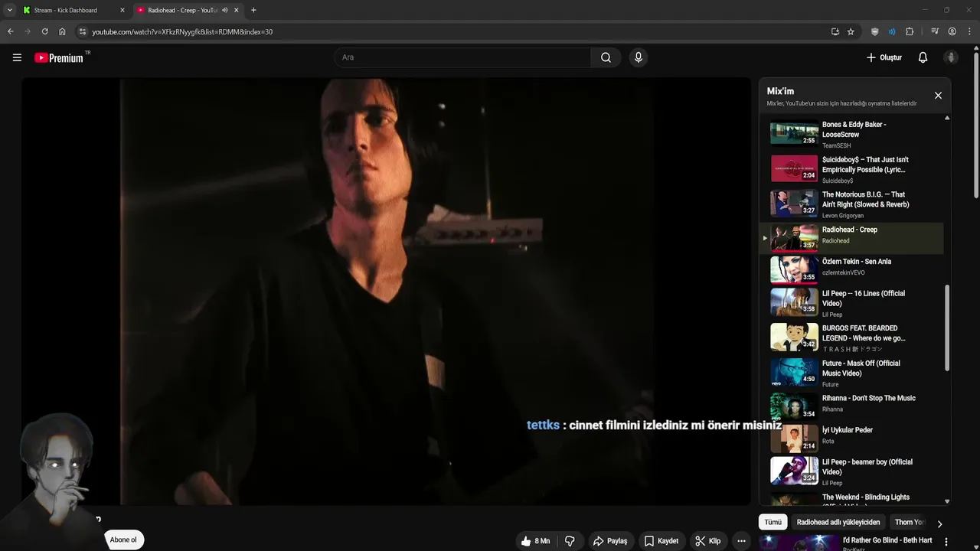980x551 pixels.
Task: Open Chrome three-dot menu
Action: click(969, 31)
